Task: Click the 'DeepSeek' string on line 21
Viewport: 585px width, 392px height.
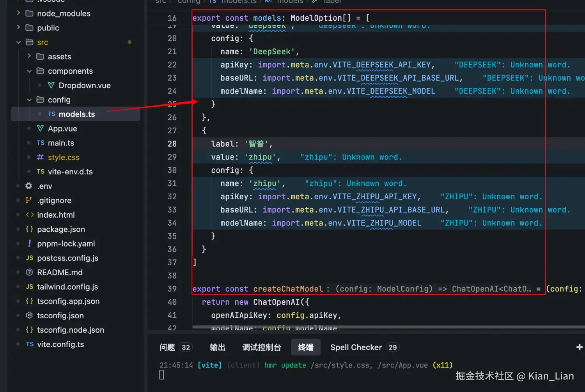Action: tap(272, 51)
